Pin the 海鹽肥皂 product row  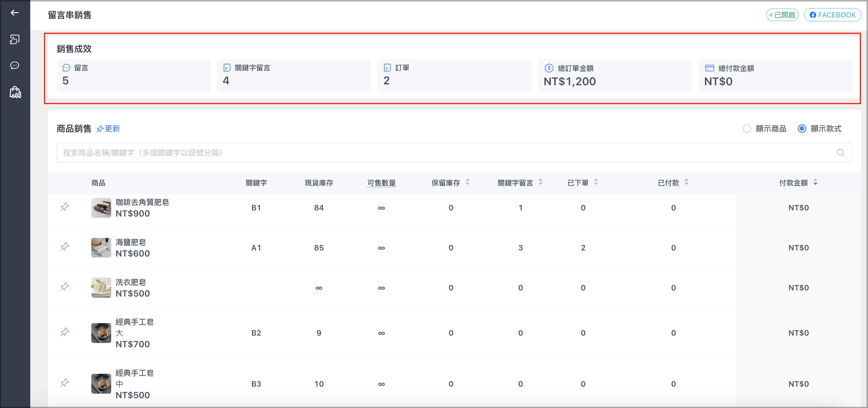click(x=65, y=247)
